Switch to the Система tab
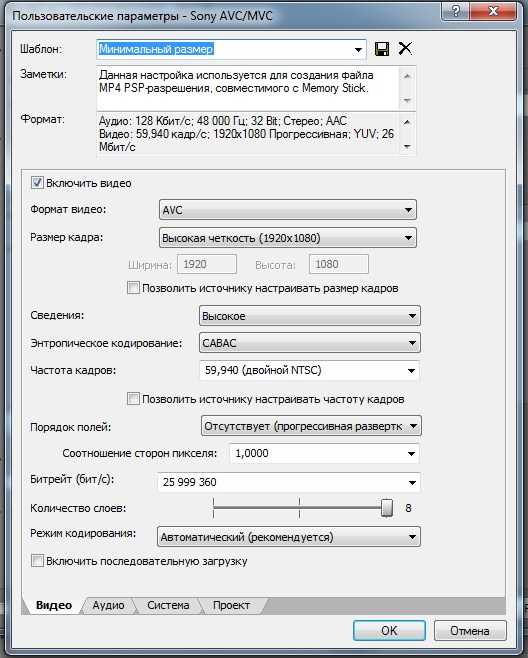Image resolution: width=528 pixels, height=658 pixels. (x=168, y=605)
